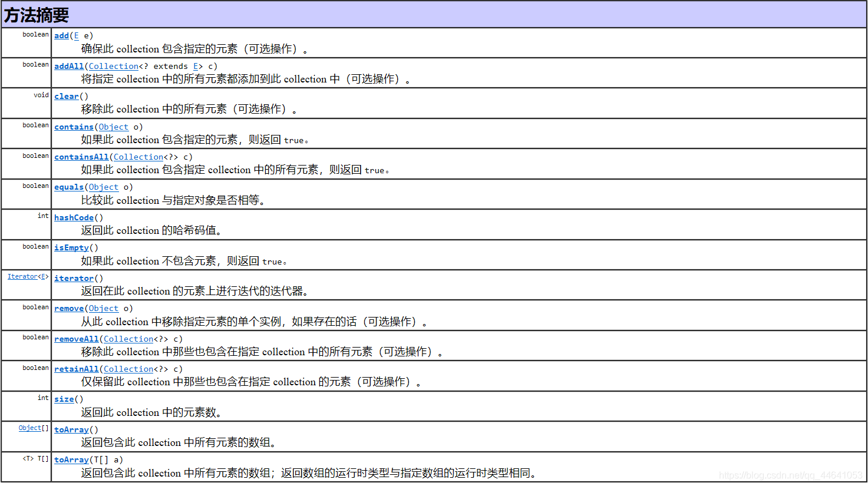Screen dimensions: 868x486
Task: Open the containsAll method documentation
Action: [x=81, y=157]
